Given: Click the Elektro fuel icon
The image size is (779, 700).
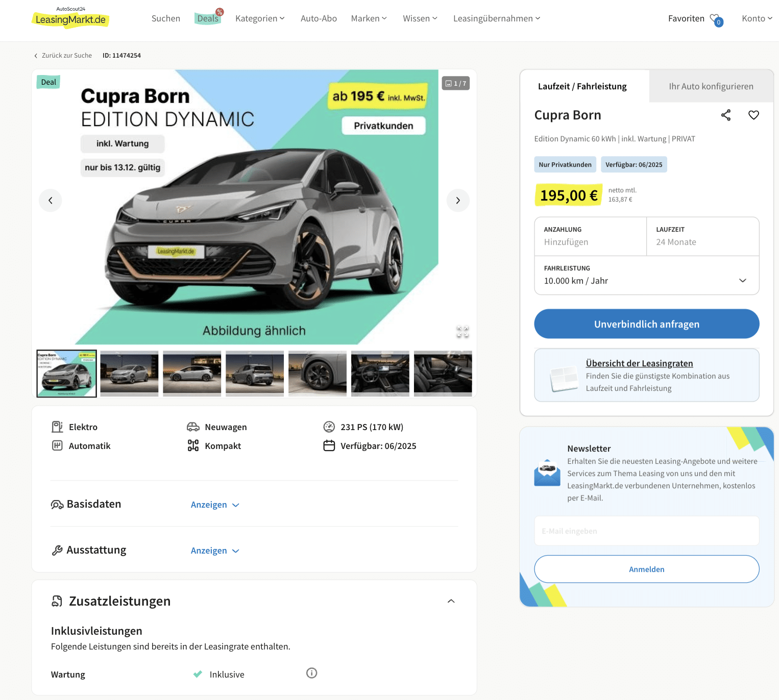Looking at the screenshot, I should [x=57, y=427].
